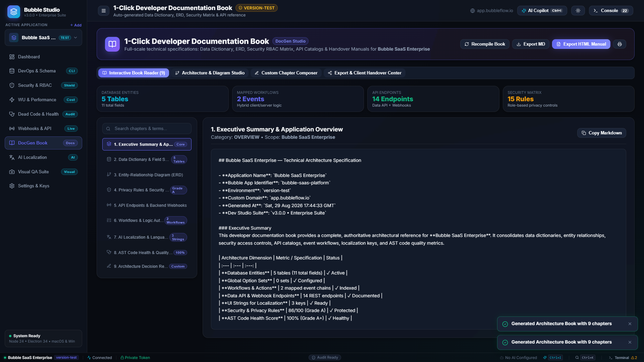Click the Webhooks broadcast icon in sidebar
This screenshot has width=644, height=362.
[x=12, y=129]
